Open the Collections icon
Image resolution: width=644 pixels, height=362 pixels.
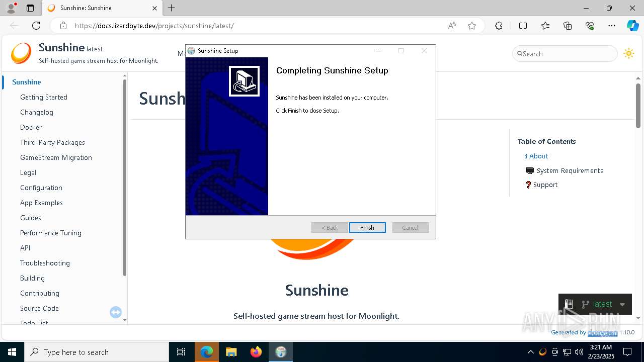568,26
